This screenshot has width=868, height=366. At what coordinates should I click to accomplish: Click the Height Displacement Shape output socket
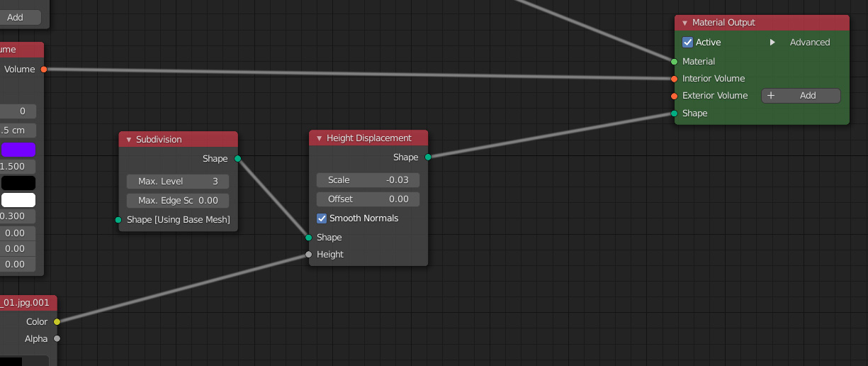tap(428, 157)
